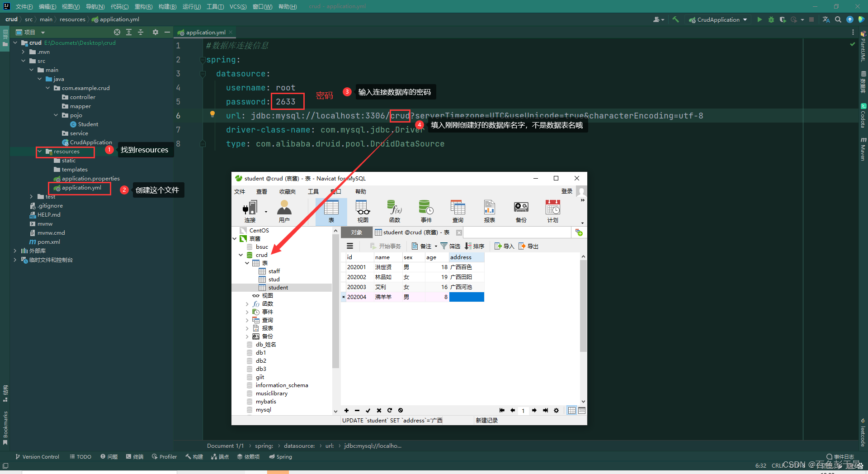
Task: Click the translate icon in IDE toolbar
Action: (826, 19)
